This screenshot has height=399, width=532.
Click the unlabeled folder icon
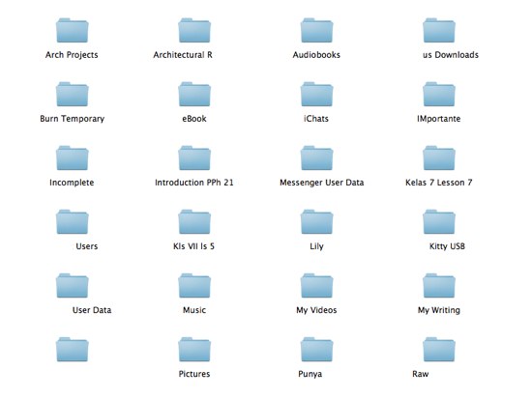[73, 350]
